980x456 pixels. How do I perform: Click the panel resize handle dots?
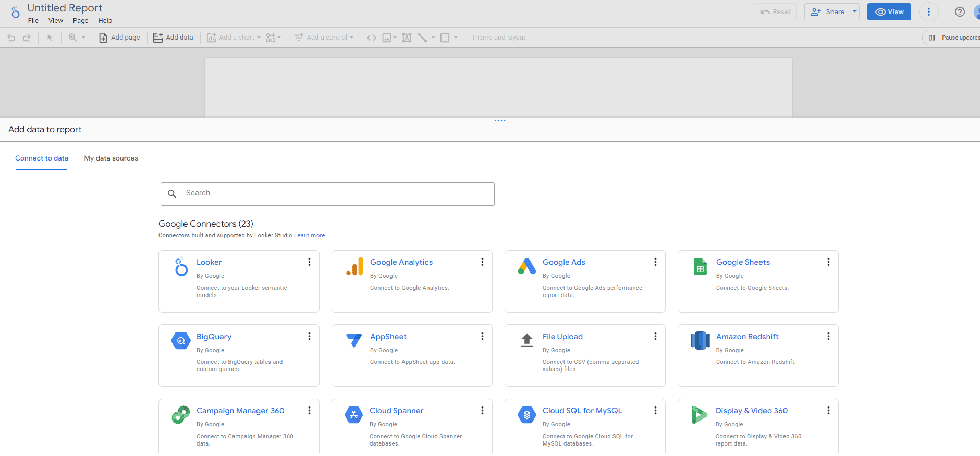click(x=500, y=121)
